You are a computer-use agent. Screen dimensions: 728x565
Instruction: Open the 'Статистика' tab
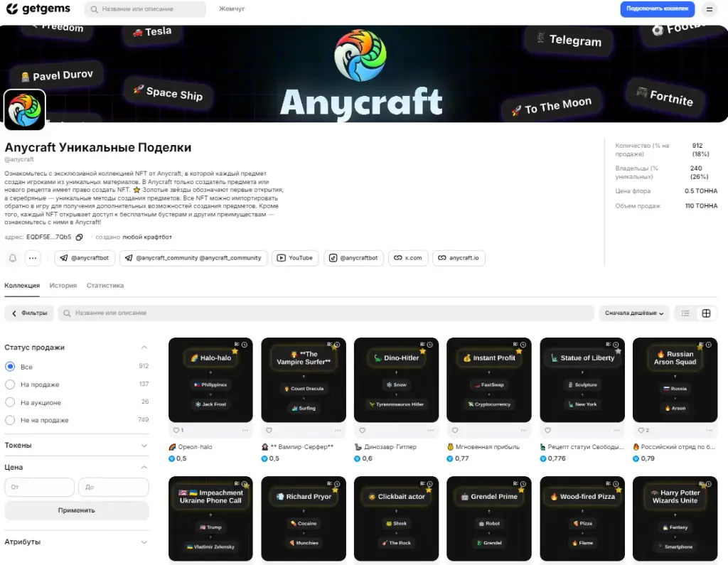coord(105,286)
